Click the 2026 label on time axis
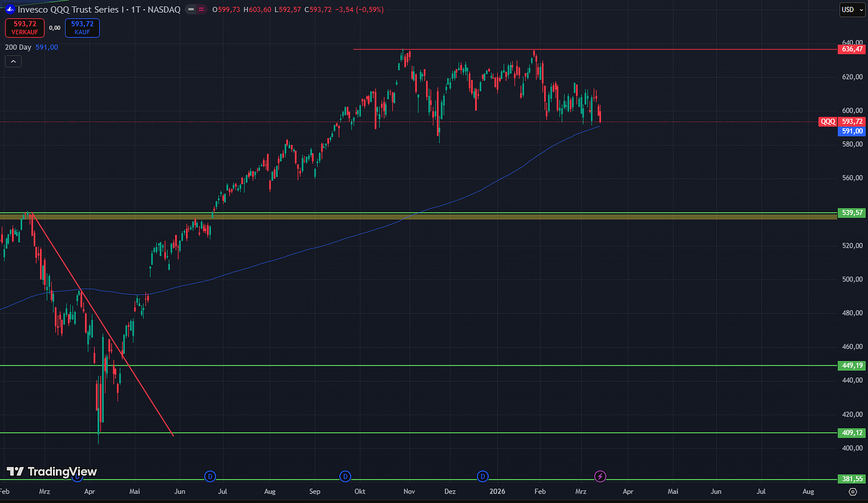Viewport: 868px width, 503px height. (497, 492)
